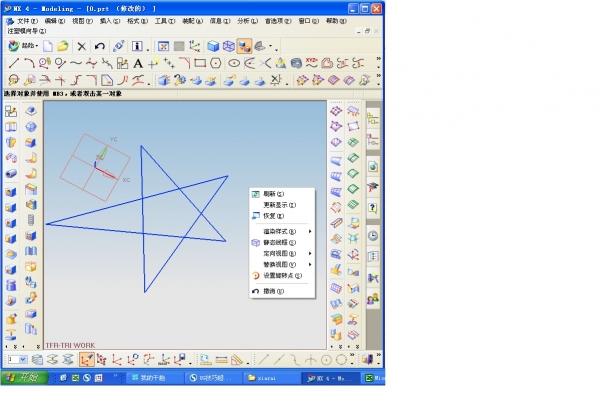Open the Assembly Navigator sidebar tab
Viewport: 600px width, 395px height.
[x=373, y=119]
